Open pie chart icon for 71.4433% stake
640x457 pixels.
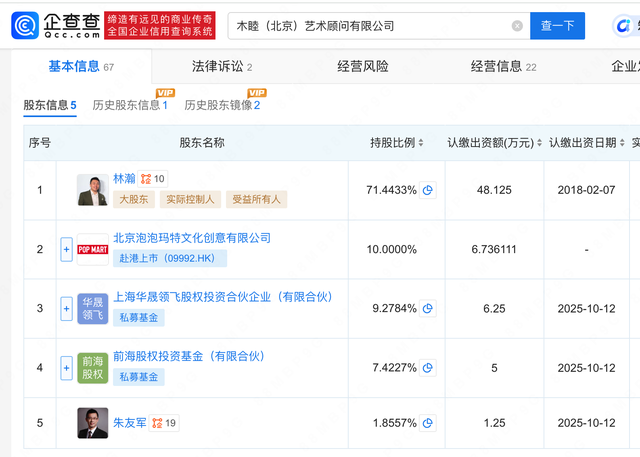tap(427, 190)
